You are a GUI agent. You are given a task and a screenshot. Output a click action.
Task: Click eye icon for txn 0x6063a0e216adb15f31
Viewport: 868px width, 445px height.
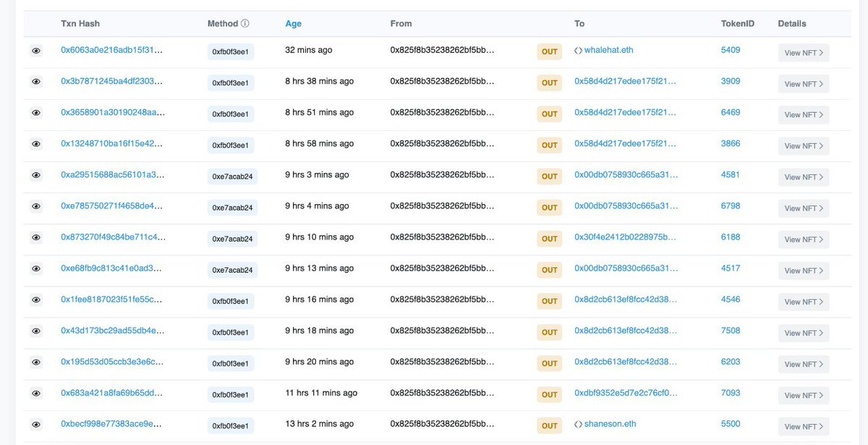pos(36,51)
